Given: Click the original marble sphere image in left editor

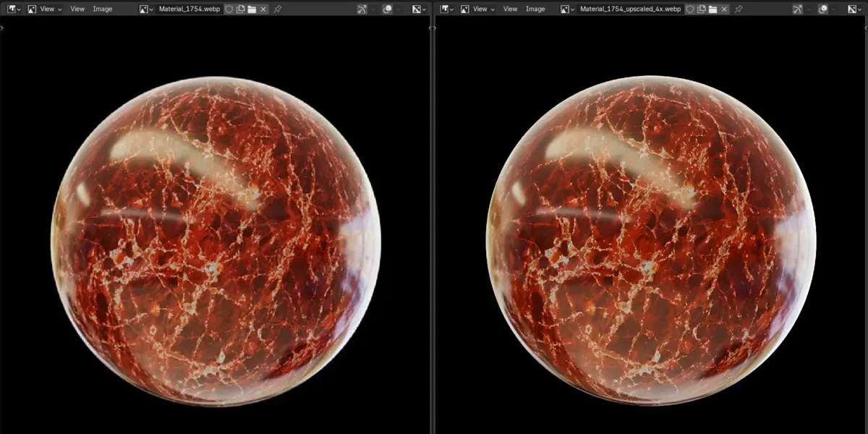Looking at the screenshot, I should 216,241.
